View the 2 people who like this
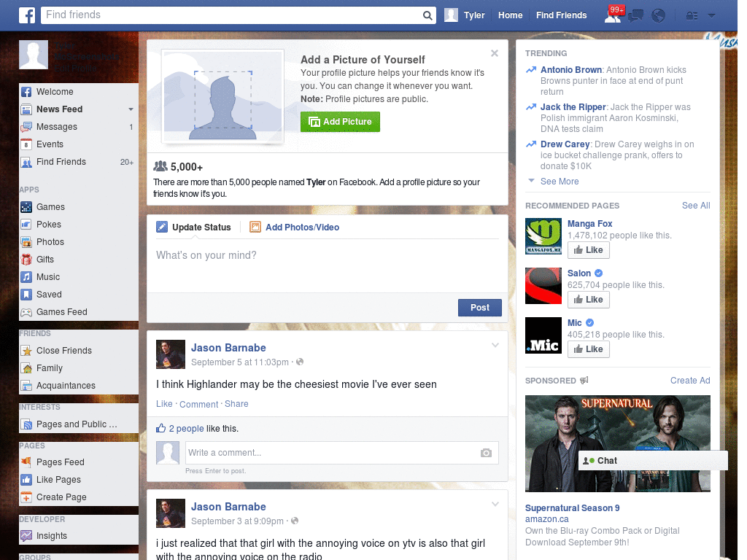 [186, 429]
